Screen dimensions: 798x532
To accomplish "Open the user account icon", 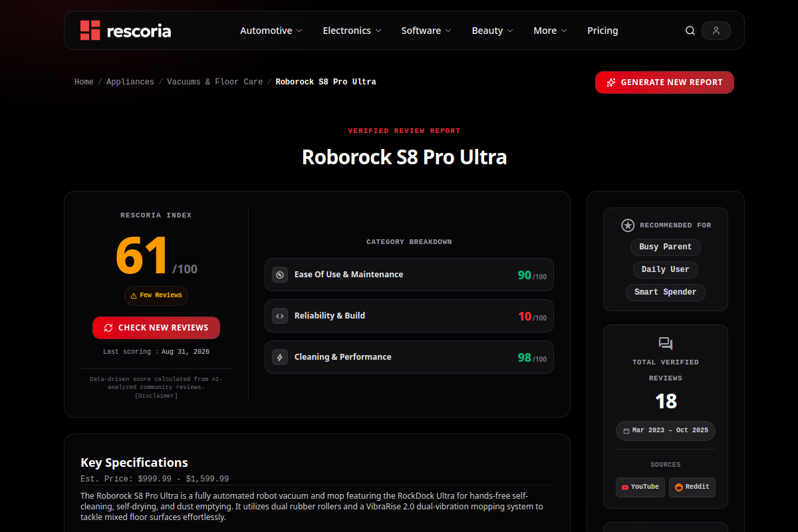I will click(716, 31).
